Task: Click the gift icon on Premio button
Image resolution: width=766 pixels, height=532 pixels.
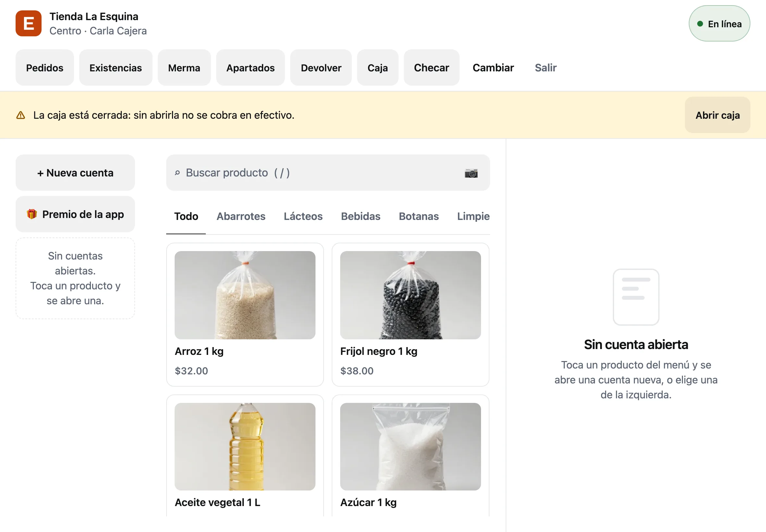Action: pyautogui.click(x=32, y=214)
